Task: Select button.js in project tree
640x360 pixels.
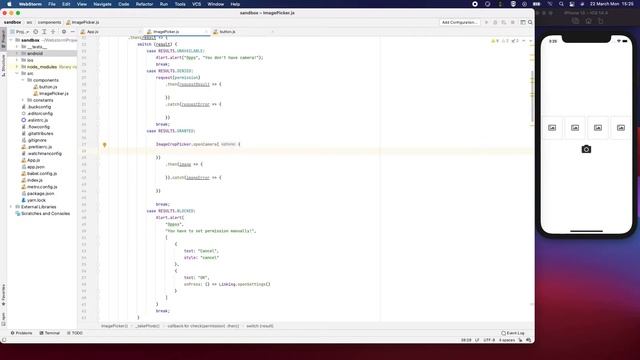Action: tap(48, 87)
